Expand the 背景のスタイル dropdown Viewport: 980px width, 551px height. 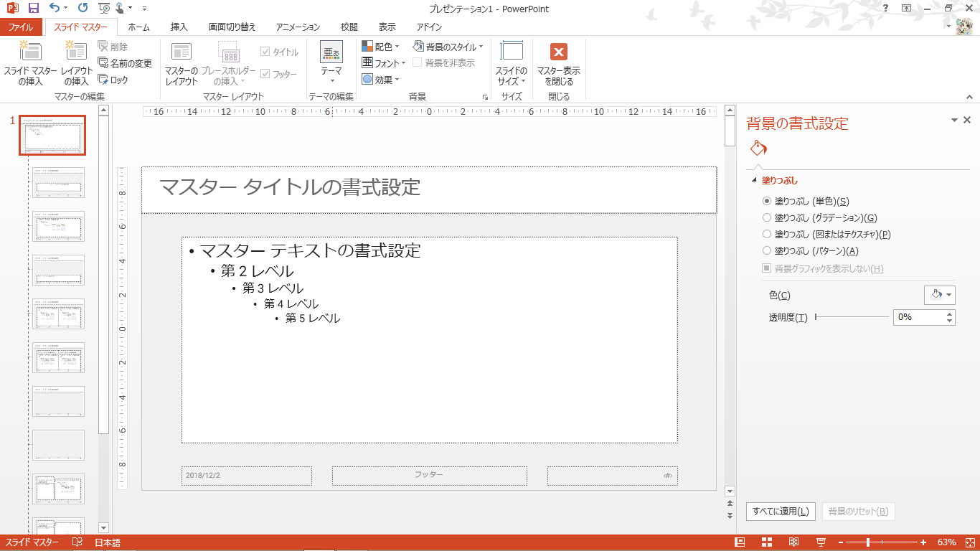pyautogui.click(x=448, y=47)
